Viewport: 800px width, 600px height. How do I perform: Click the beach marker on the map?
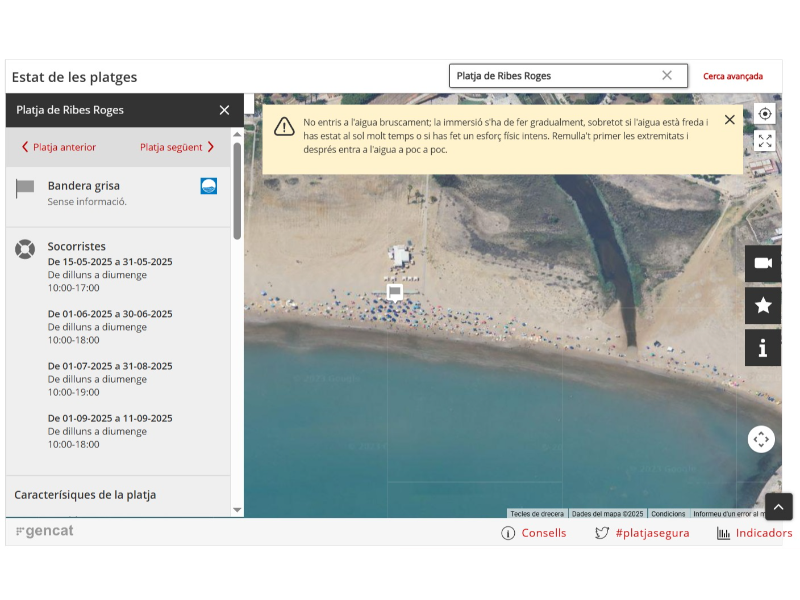pyautogui.click(x=395, y=292)
